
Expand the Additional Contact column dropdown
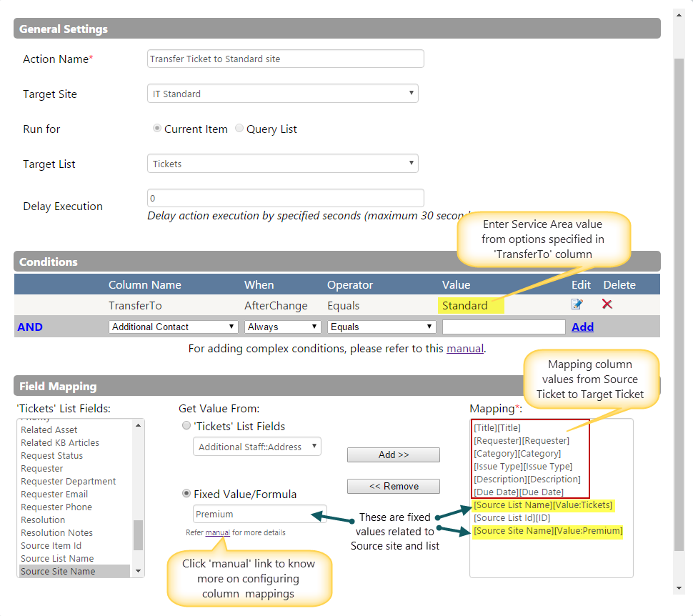tap(173, 327)
